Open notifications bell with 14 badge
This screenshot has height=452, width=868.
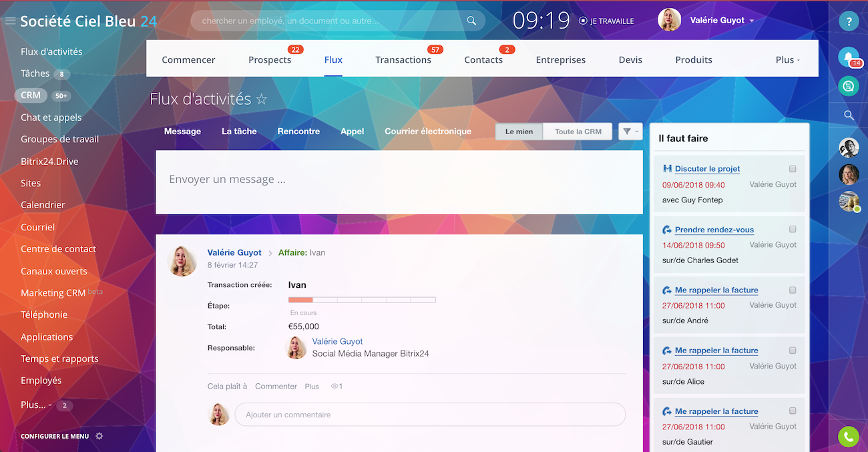click(849, 57)
